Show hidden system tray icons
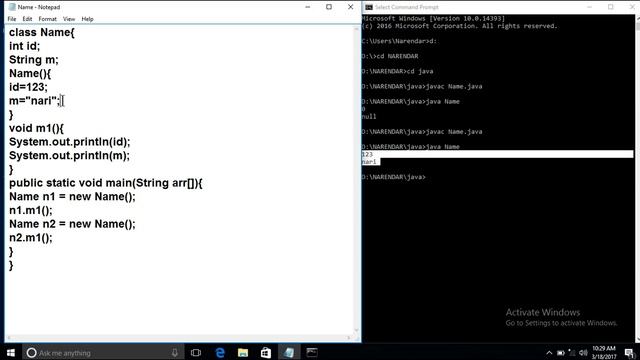640x360 pixels. 549,353
